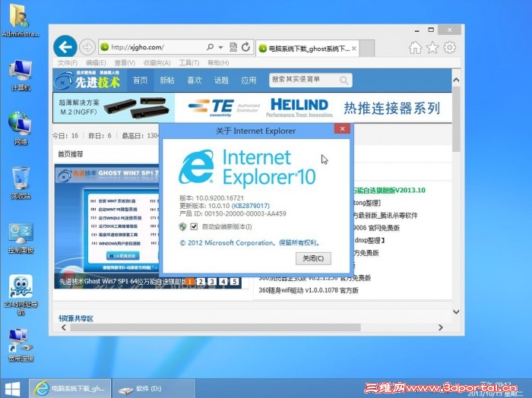Viewport: 532px width, 398px height.
Task: Select the 电脑系统下载_ghost browser tab
Action: coord(307,49)
